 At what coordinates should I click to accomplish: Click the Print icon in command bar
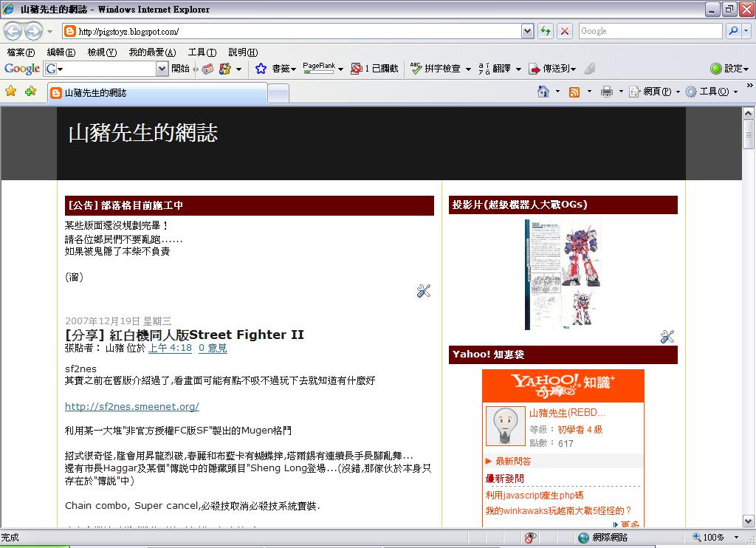[x=606, y=92]
